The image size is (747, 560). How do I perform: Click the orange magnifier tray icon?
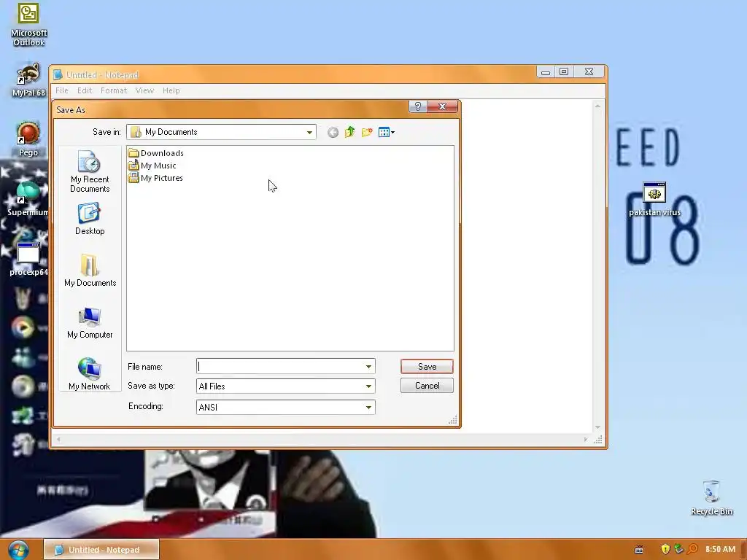pyautogui.click(x=693, y=549)
